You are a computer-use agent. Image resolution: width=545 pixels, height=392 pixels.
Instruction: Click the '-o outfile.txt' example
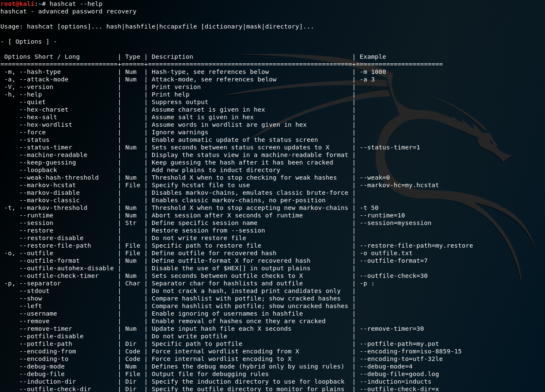386,253
